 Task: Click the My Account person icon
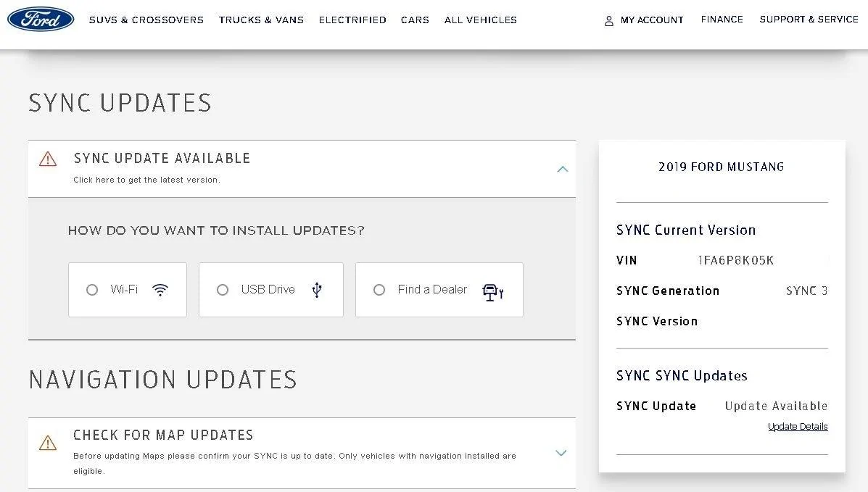click(609, 21)
